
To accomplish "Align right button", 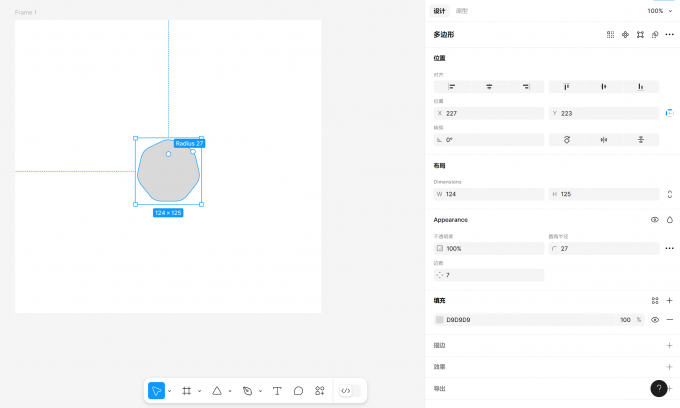I will tap(526, 87).
